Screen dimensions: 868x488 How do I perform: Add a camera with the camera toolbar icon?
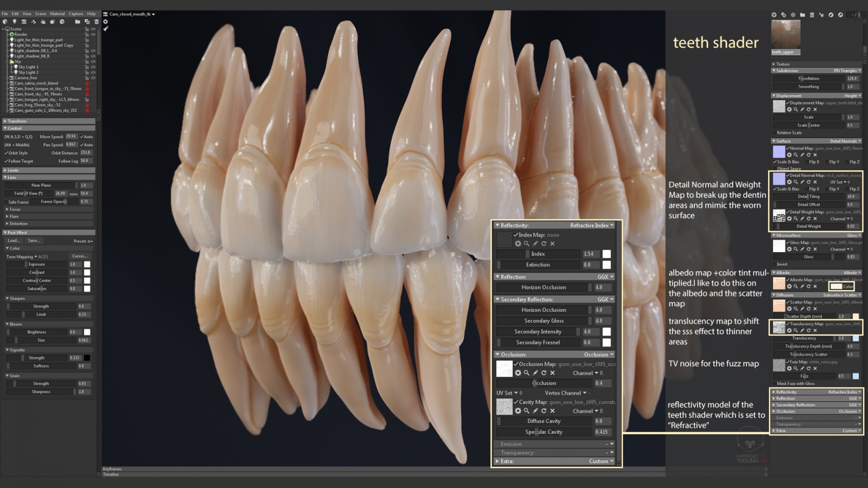(x=24, y=22)
